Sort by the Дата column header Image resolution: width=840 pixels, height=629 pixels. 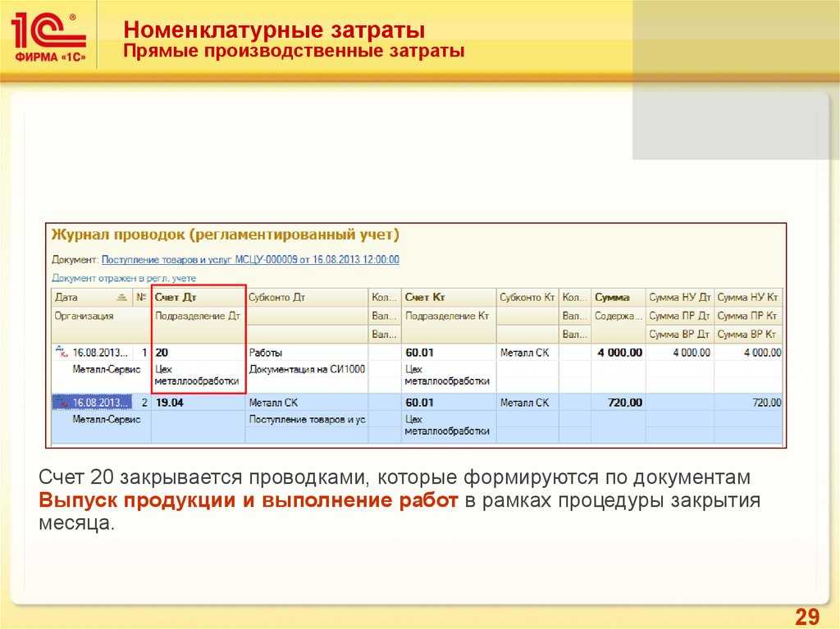(x=92, y=298)
